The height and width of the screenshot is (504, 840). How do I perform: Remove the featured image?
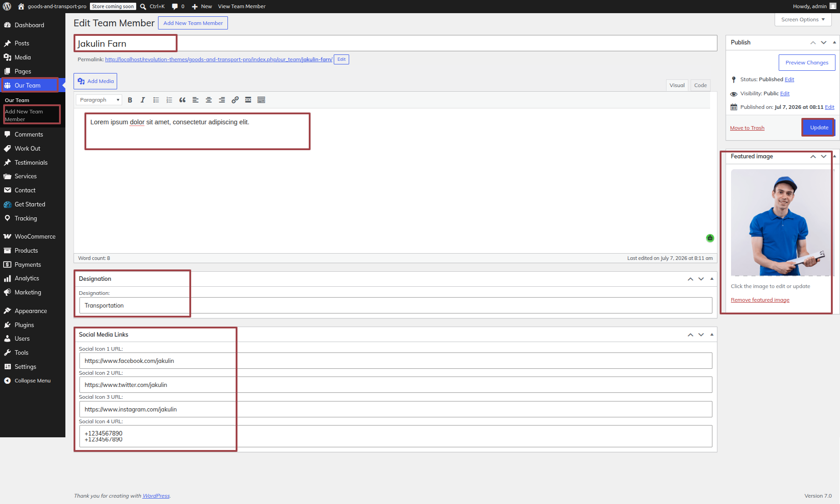pos(760,300)
